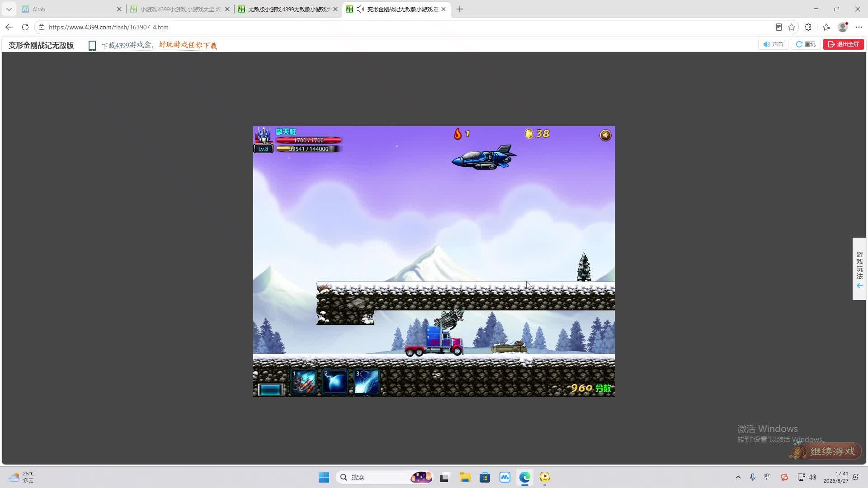Open browser extensions menu
The image size is (868, 488).
[x=808, y=27]
